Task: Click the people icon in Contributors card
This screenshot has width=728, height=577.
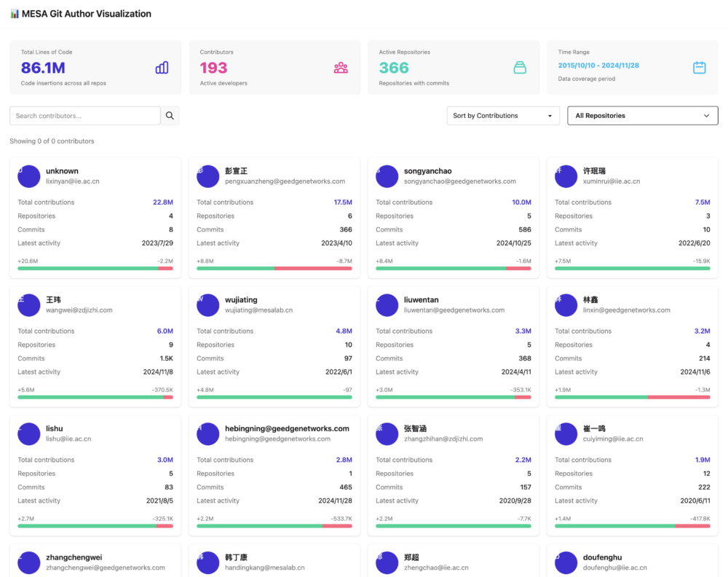Action: [x=341, y=68]
